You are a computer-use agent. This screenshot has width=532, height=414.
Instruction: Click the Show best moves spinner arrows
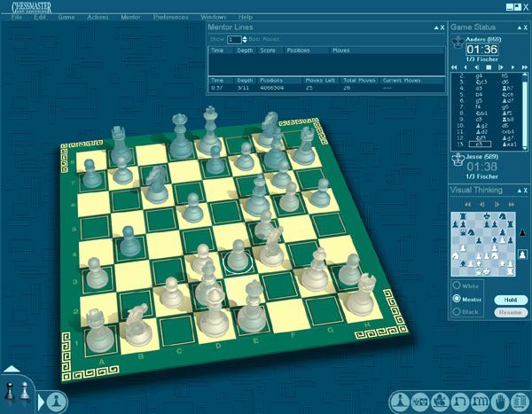tap(245, 40)
